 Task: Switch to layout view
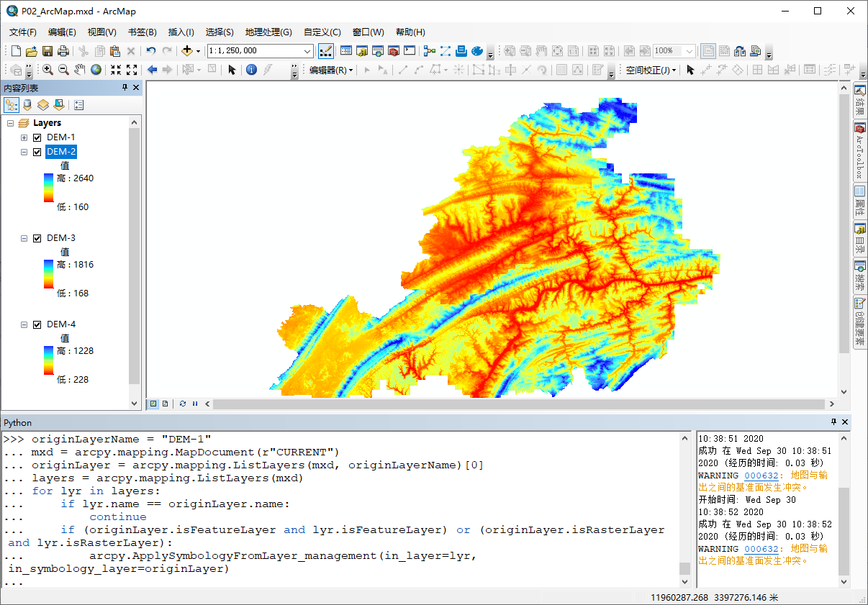[x=165, y=404]
